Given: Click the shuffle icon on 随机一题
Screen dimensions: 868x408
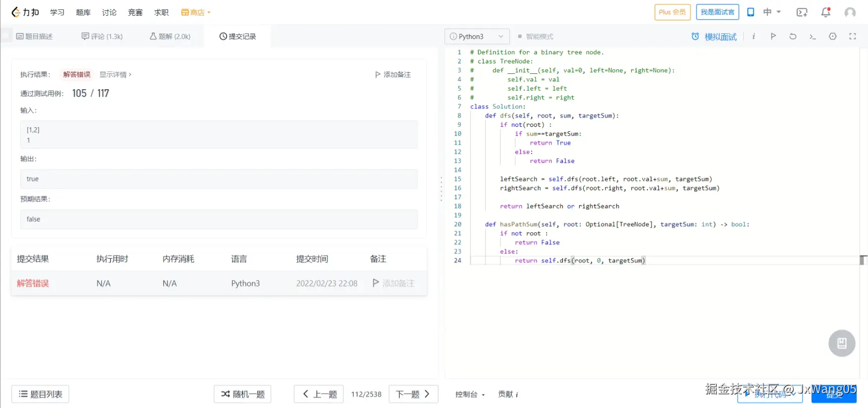Looking at the screenshot, I should point(226,394).
